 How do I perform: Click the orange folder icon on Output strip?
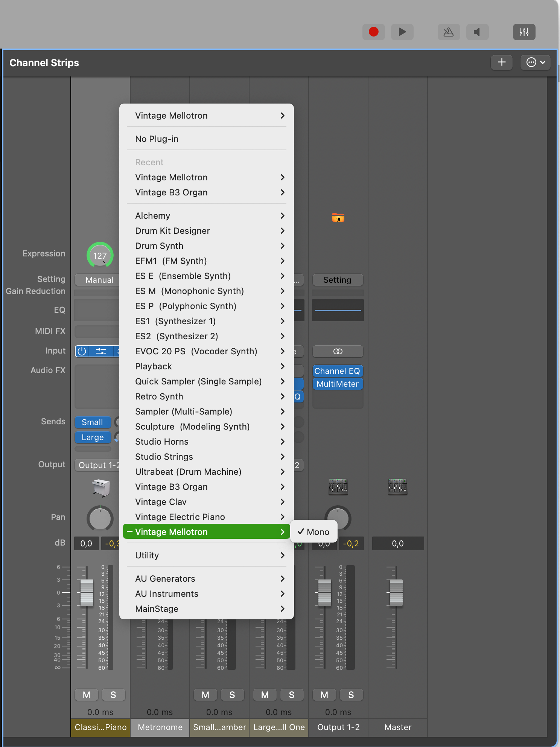338,218
